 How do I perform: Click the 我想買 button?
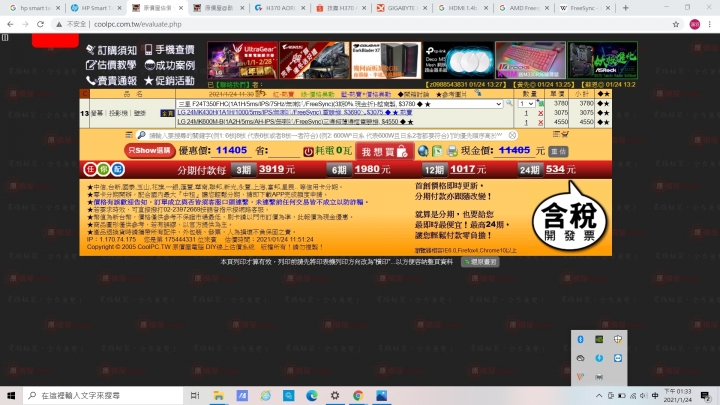tap(385, 152)
